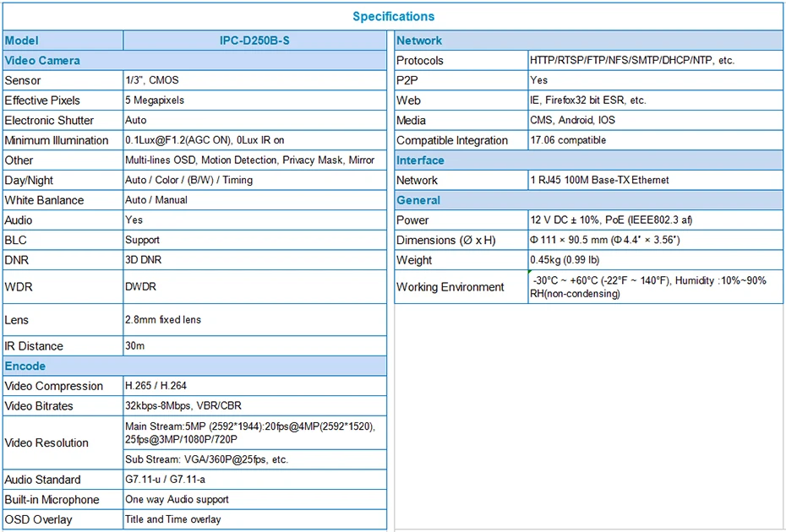Click the Working Environment label

450,287
